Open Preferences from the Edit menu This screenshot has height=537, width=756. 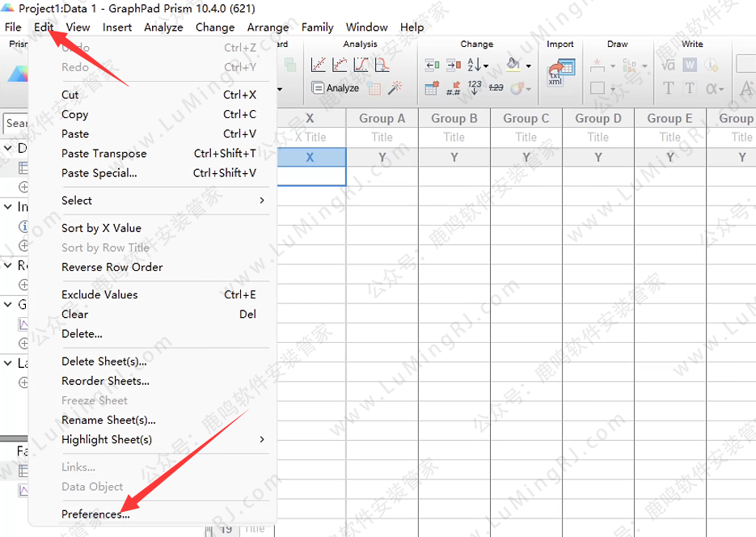pyautogui.click(x=95, y=514)
